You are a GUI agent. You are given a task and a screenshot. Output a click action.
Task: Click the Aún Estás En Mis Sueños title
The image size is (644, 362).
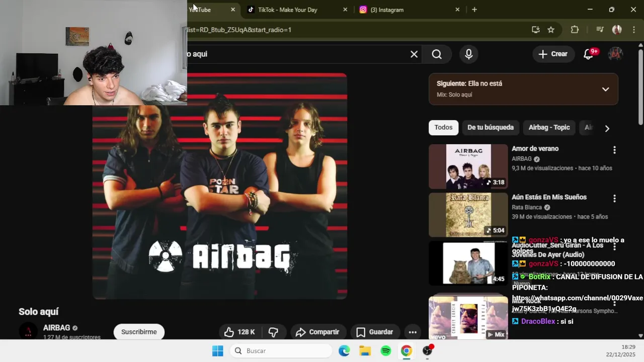(x=549, y=197)
